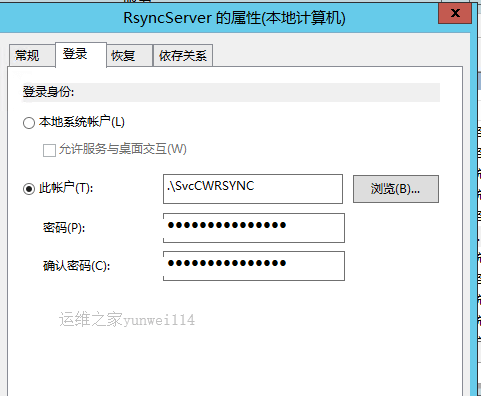Image resolution: width=481 pixels, height=396 pixels.
Task: Close the RsyncServer properties dialog
Action: click(x=455, y=13)
